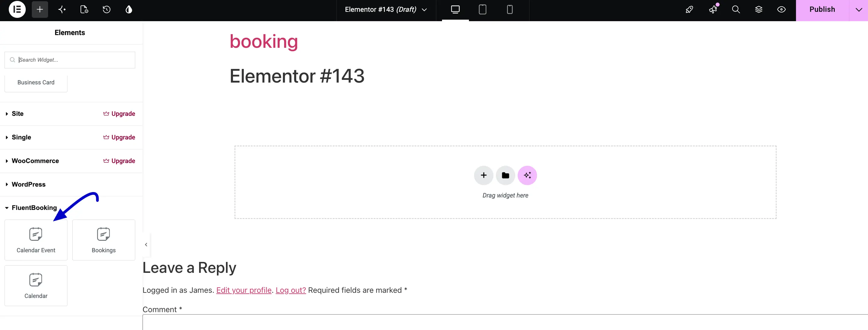
Task: Open the Structure layers icon
Action: click(758, 9)
